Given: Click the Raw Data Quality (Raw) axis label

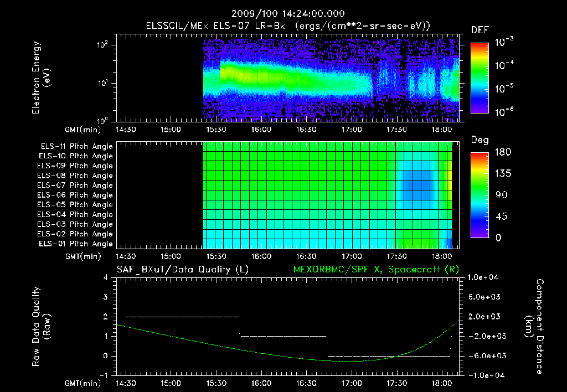Looking at the screenshot, I should click(41, 327).
